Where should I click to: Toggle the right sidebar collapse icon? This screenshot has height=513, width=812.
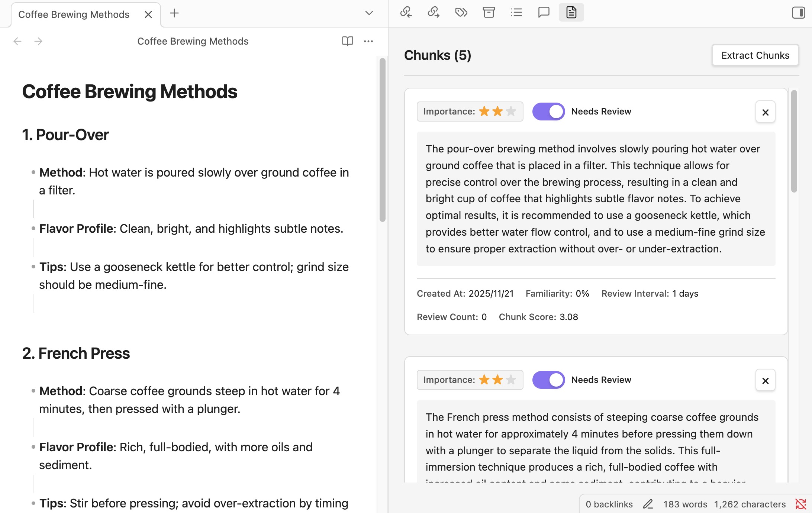(798, 13)
